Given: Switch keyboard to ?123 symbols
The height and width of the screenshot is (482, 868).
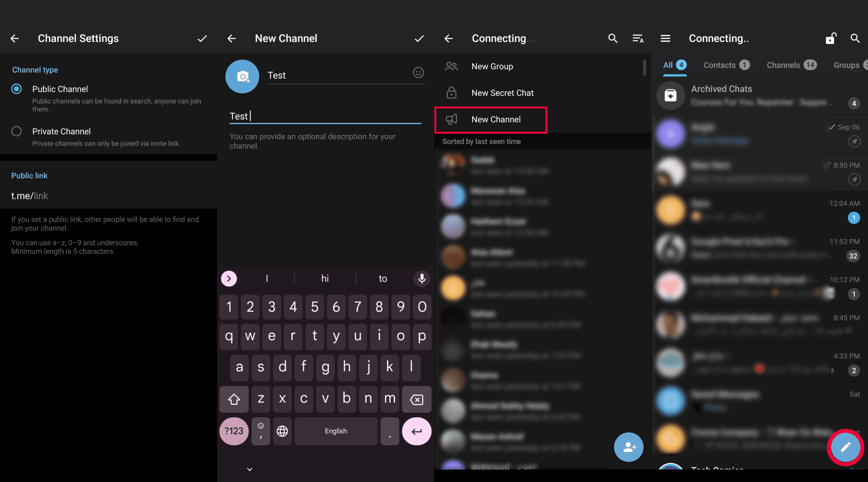Looking at the screenshot, I should pos(234,431).
